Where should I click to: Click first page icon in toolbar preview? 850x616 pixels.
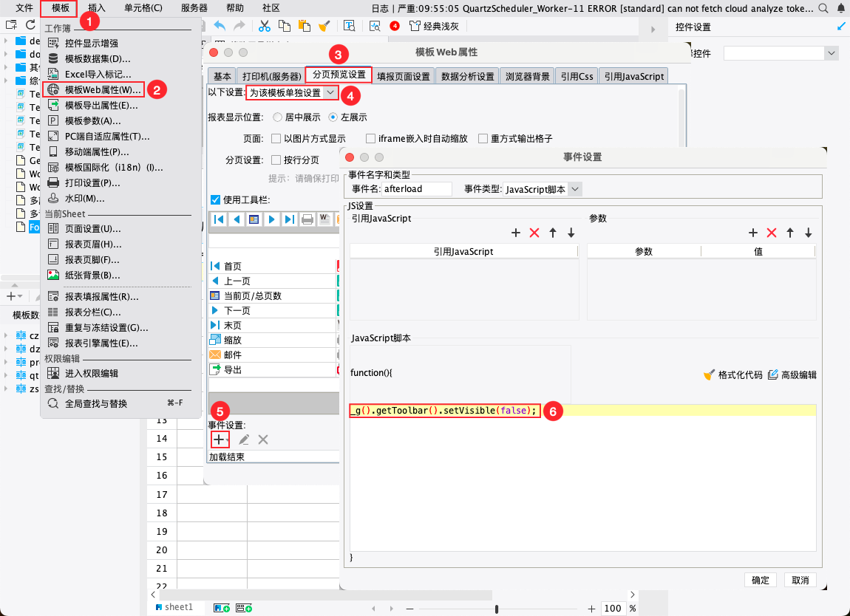[x=219, y=219]
